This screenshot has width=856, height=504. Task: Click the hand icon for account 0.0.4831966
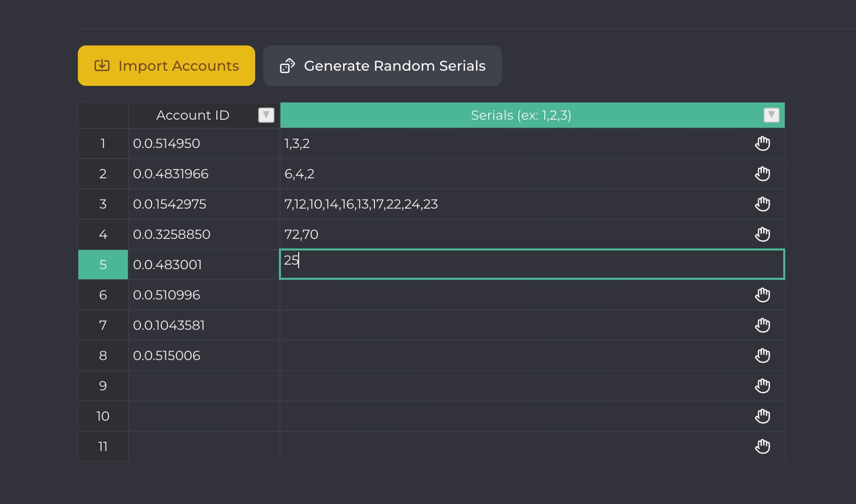click(762, 174)
